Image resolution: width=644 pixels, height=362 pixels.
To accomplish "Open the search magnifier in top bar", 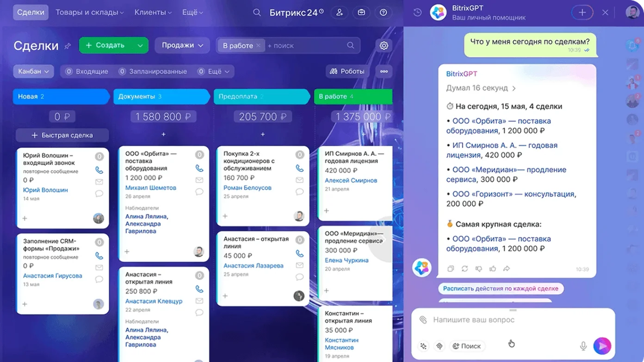I will point(257,12).
